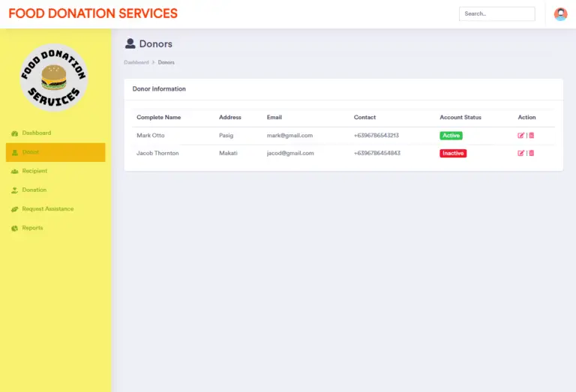This screenshot has width=576, height=392.
Task: Click the Dashboard gauge icon in sidebar
Action: [15, 133]
